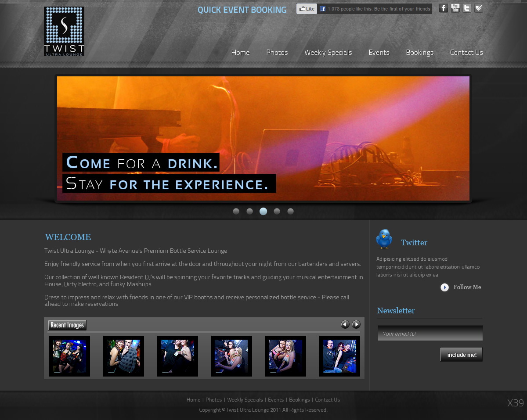Navigate to Bookings in the top menu
The image size is (527, 420).
pos(419,52)
